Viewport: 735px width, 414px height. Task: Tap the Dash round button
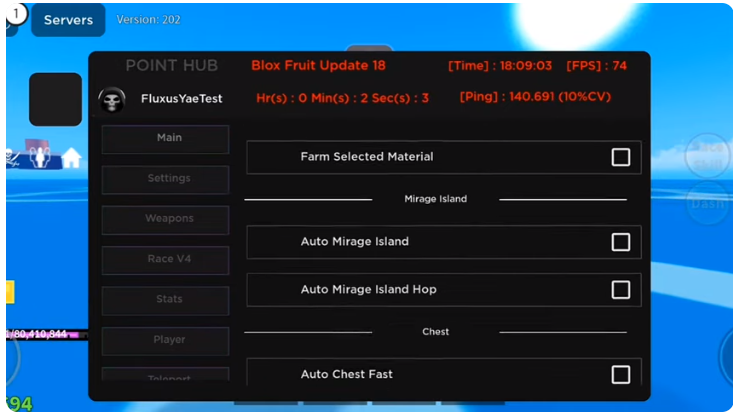(708, 203)
